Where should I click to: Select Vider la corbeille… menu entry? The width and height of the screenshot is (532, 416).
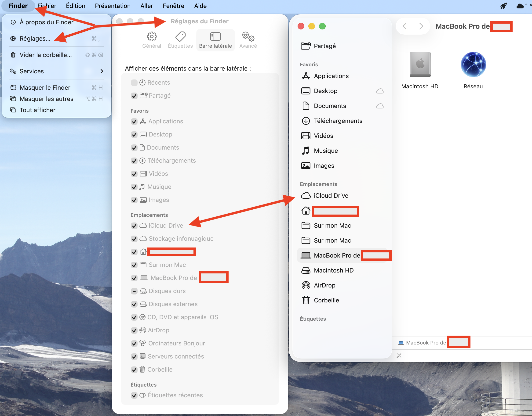(46, 55)
